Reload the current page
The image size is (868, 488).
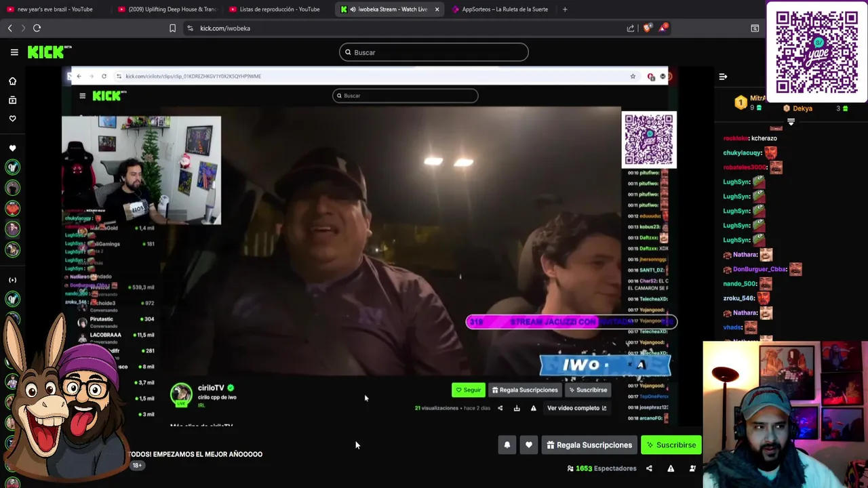coord(37,28)
